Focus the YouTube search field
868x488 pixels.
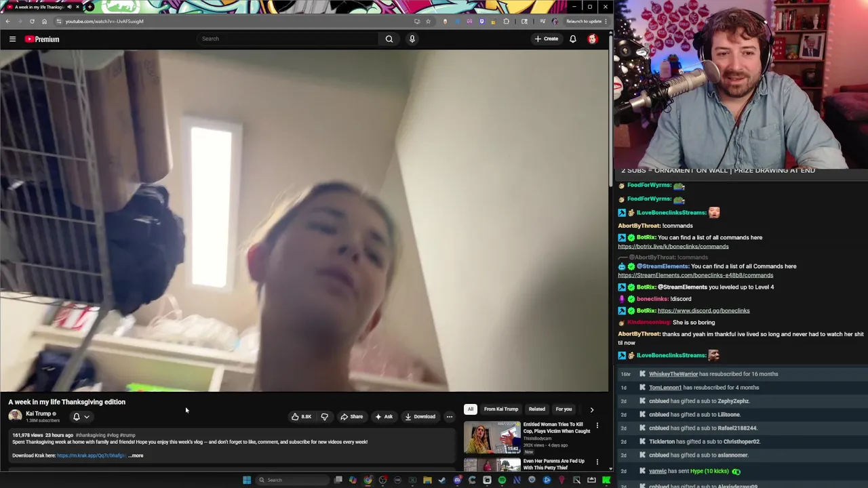coord(288,39)
